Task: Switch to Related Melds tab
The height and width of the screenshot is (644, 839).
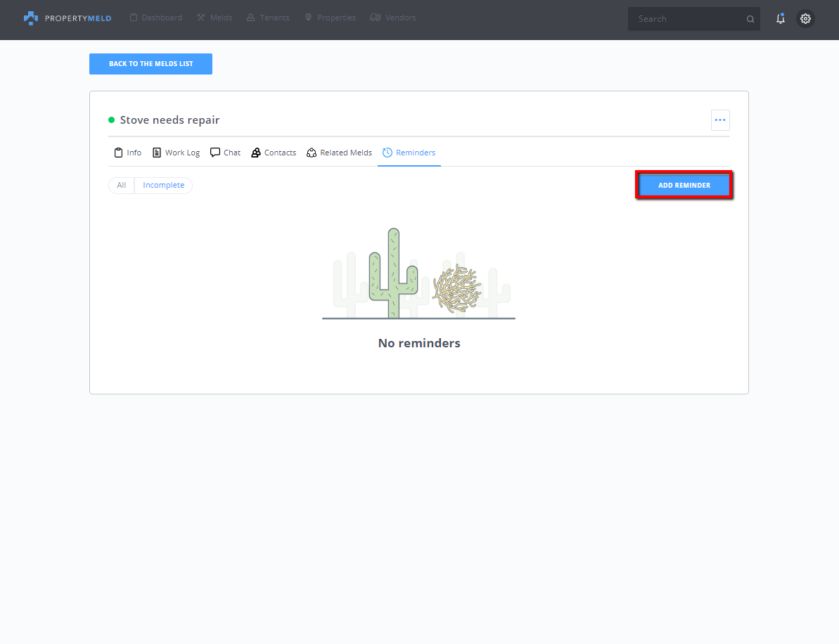Action: 339,153
